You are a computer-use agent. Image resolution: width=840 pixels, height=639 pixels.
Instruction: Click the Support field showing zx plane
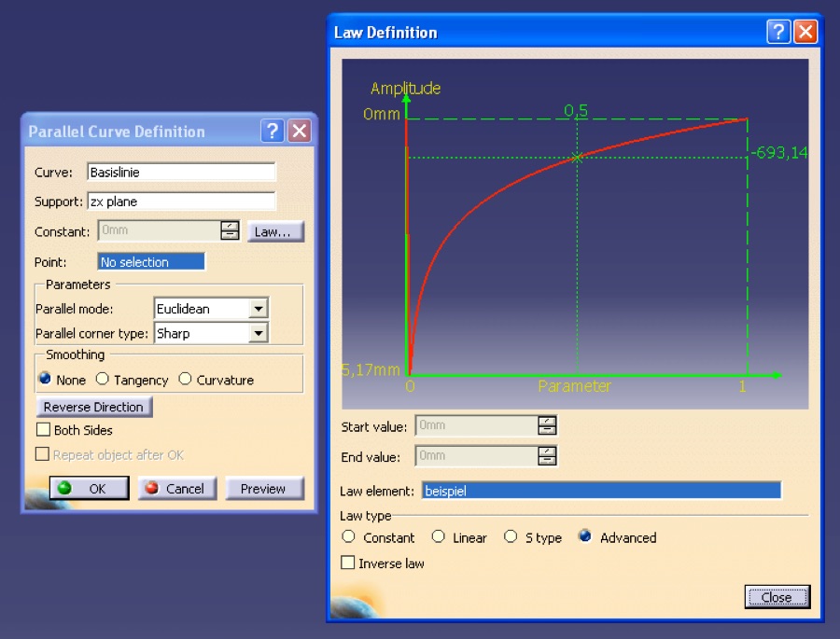coord(181,201)
